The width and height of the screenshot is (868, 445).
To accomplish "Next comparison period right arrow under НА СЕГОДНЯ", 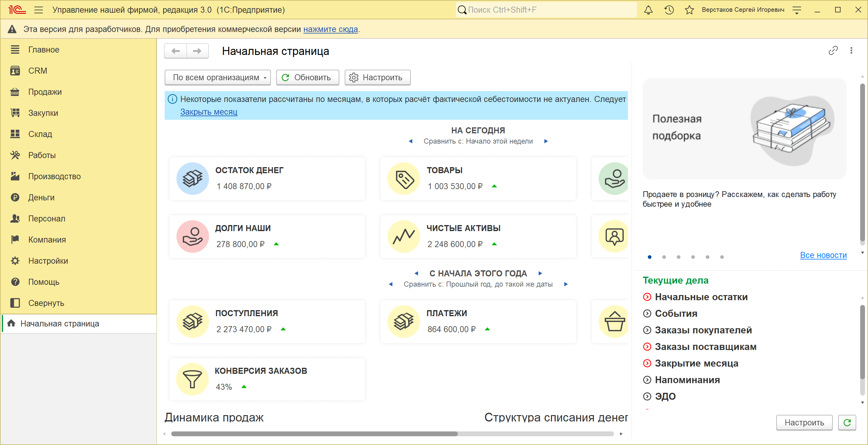I will [546, 141].
